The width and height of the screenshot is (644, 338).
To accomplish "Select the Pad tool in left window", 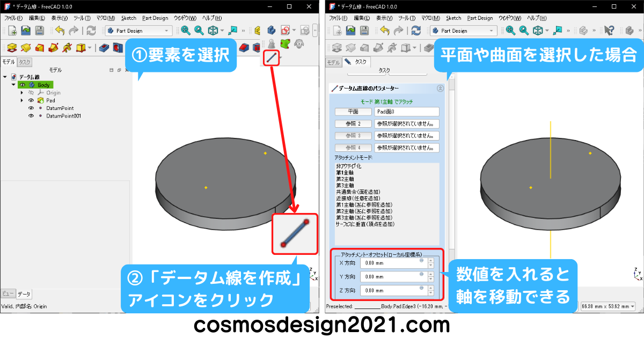I will (12, 48).
